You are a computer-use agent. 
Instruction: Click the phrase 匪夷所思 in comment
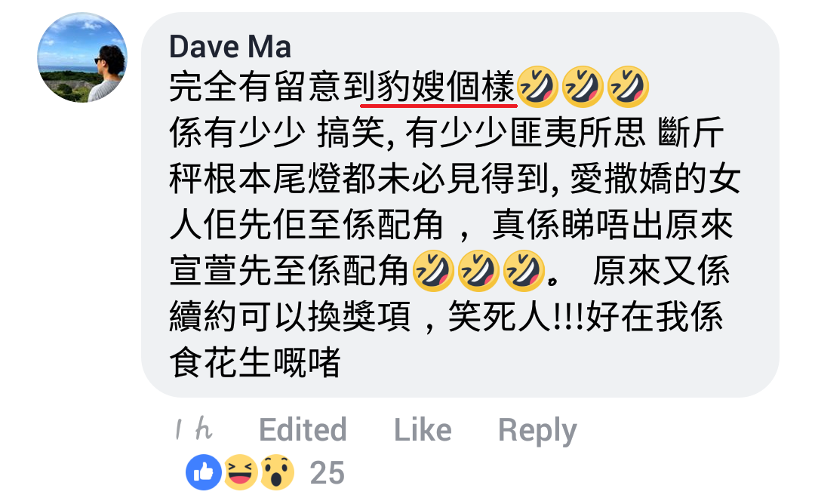point(577,133)
